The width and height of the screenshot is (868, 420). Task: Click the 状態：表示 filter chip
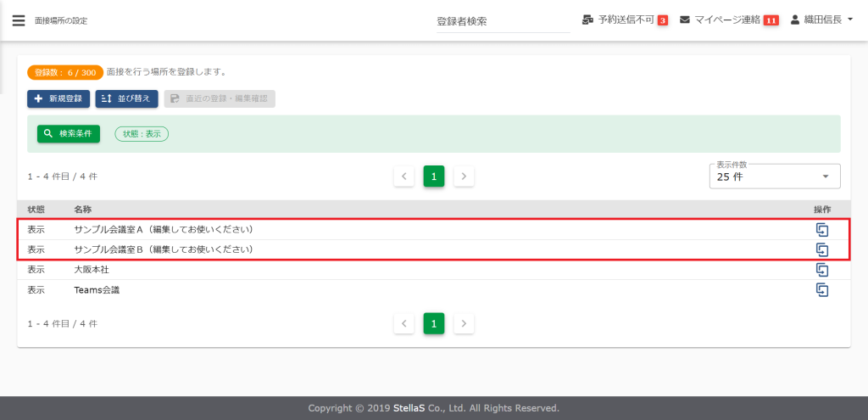pos(142,134)
